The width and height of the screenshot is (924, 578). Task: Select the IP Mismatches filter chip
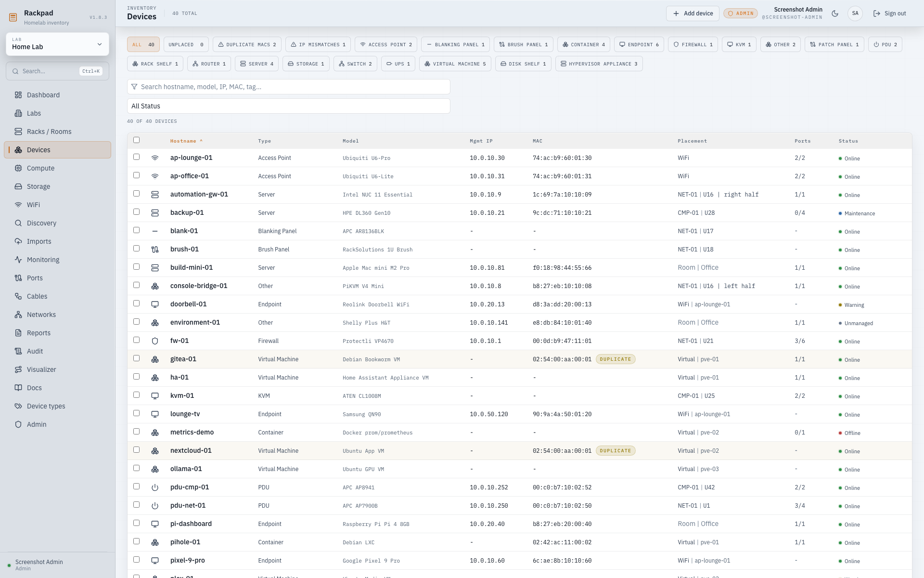point(318,44)
